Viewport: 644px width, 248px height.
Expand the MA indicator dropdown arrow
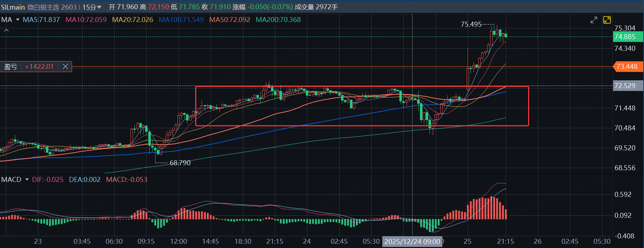(x=18, y=20)
